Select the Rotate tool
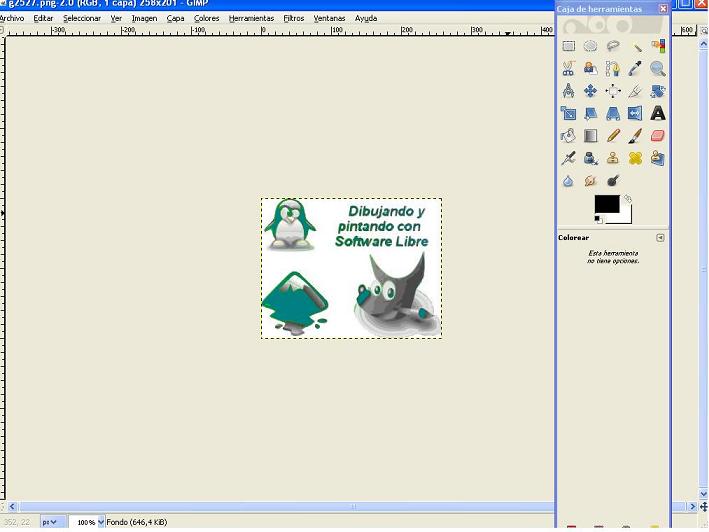709x532 pixels. tap(657, 91)
